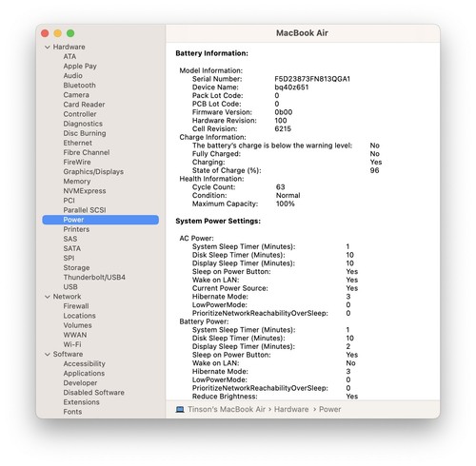Select Ethernet in the sidebar

coord(78,143)
